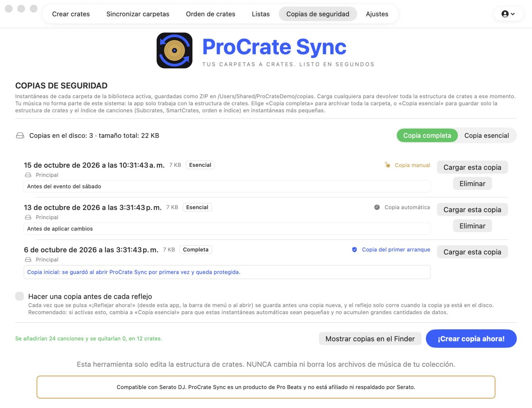
Task: Open the Crear crates tab
Action: (x=71, y=14)
